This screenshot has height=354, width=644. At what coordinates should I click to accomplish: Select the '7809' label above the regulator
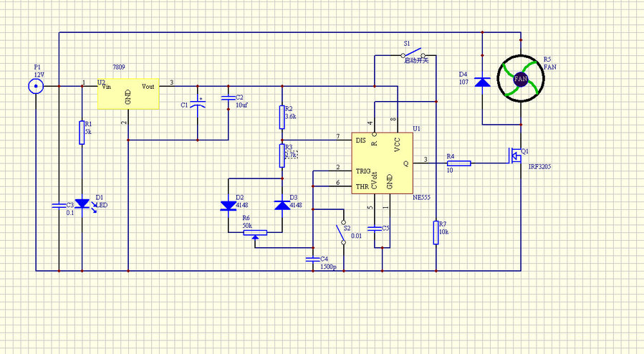[x=119, y=67]
